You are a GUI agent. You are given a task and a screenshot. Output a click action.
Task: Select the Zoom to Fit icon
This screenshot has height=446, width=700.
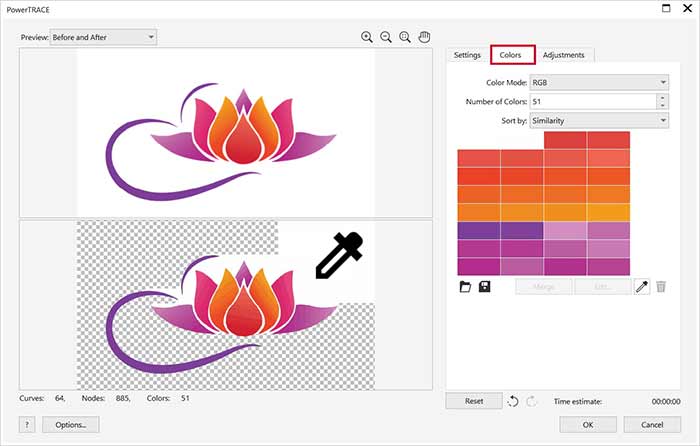(x=405, y=37)
